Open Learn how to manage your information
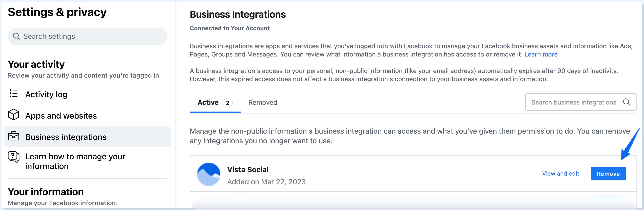Viewport: 644px width, 210px height. tap(87, 161)
